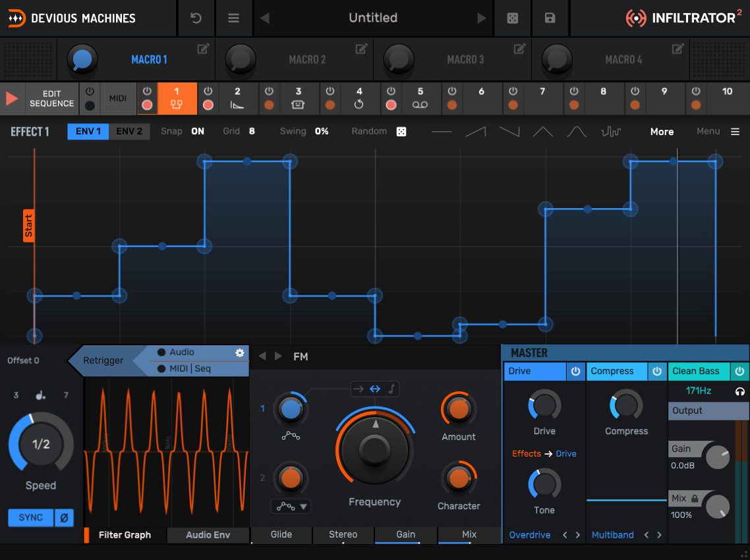Open the Filter Graph tab
The height and width of the screenshot is (560, 750).
click(125, 535)
